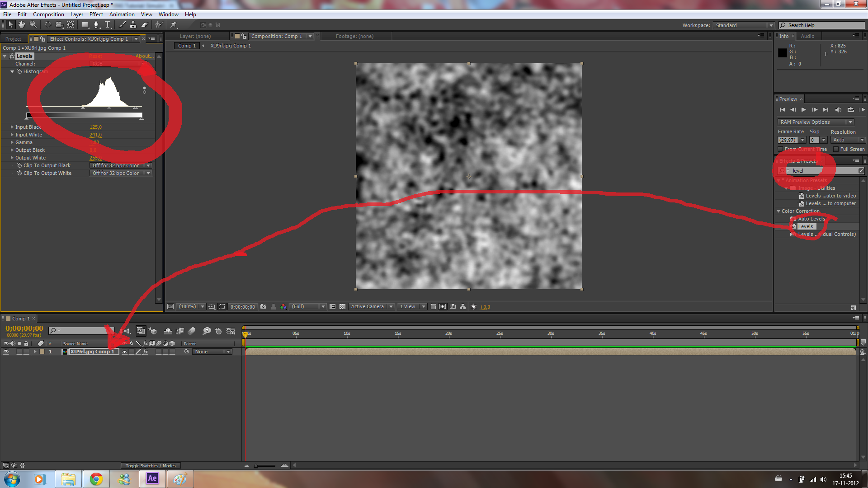This screenshot has width=868, height=488.
Task: Hide the XU9rl.jpg Comp 1 layer
Action: point(6,352)
